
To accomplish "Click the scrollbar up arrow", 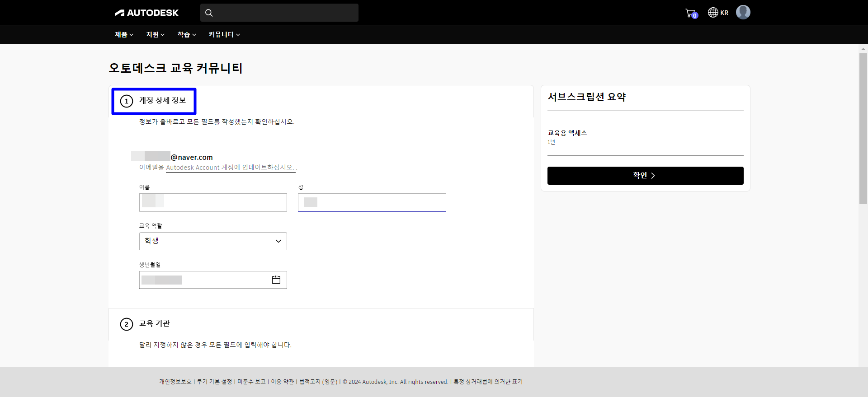I will [863, 49].
